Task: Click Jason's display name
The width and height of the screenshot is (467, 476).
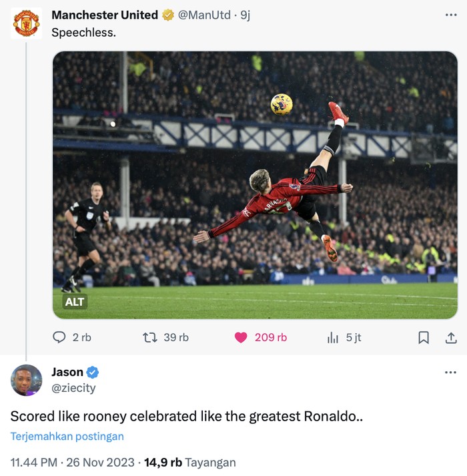Action: tap(67, 372)
